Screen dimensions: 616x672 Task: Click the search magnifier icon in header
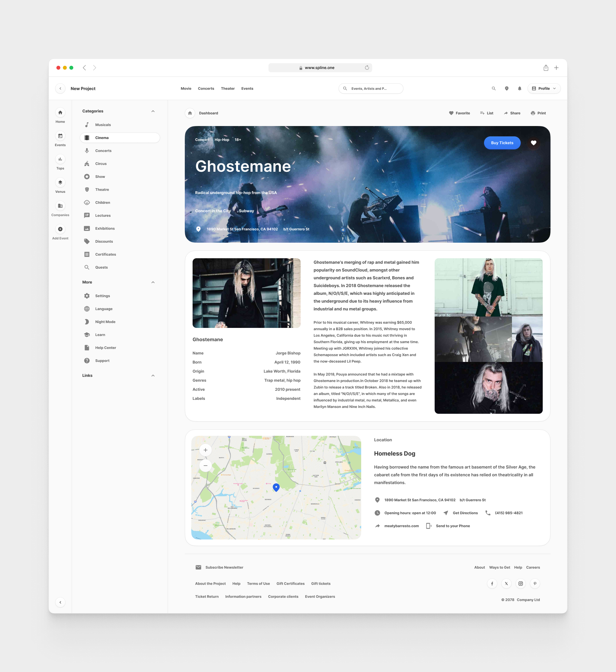point(493,88)
